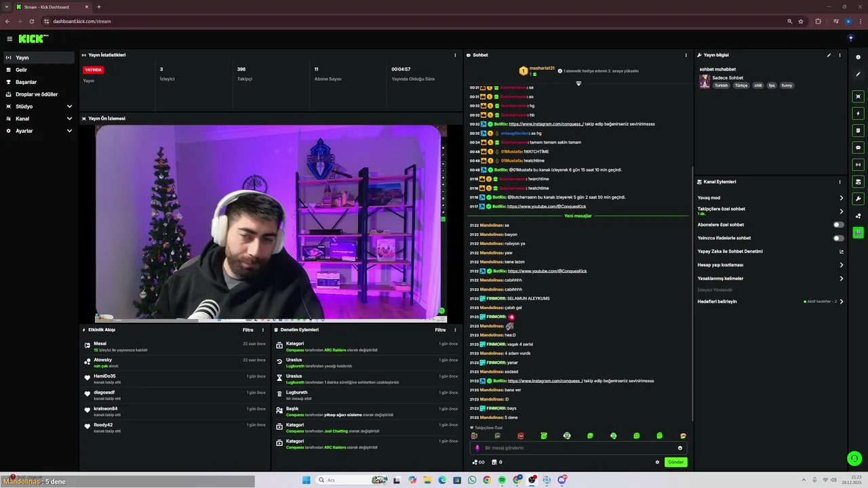The image size is (868, 488).
Task: Select Yayın in the left sidebar
Action: 39,58
